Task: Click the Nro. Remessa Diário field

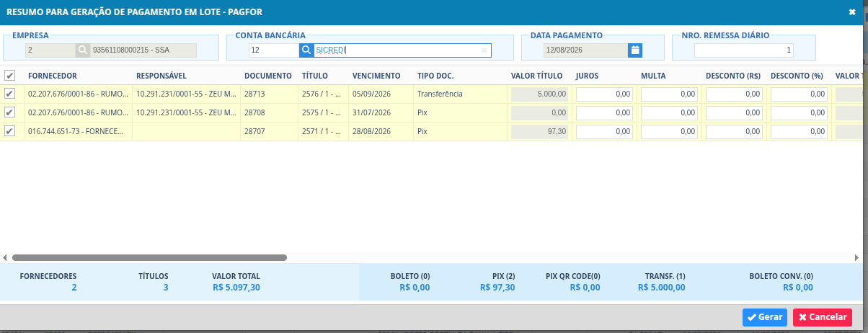Action: (744, 50)
